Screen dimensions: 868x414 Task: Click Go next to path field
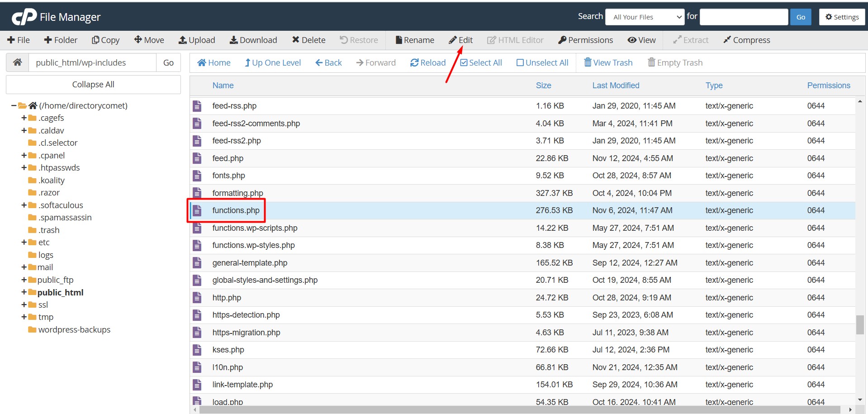coord(168,62)
